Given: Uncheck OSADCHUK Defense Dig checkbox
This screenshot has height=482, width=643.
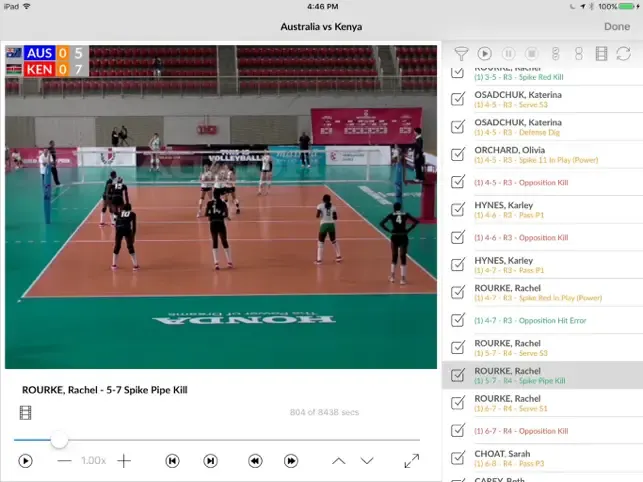Looking at the screenshot, I should click(x=458, y=126).
